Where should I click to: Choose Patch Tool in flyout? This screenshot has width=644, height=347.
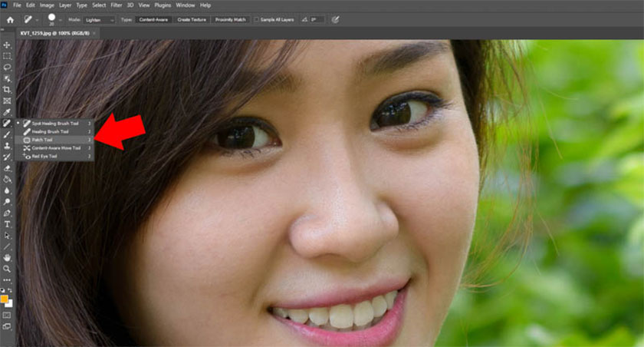(x=54, y=140)
